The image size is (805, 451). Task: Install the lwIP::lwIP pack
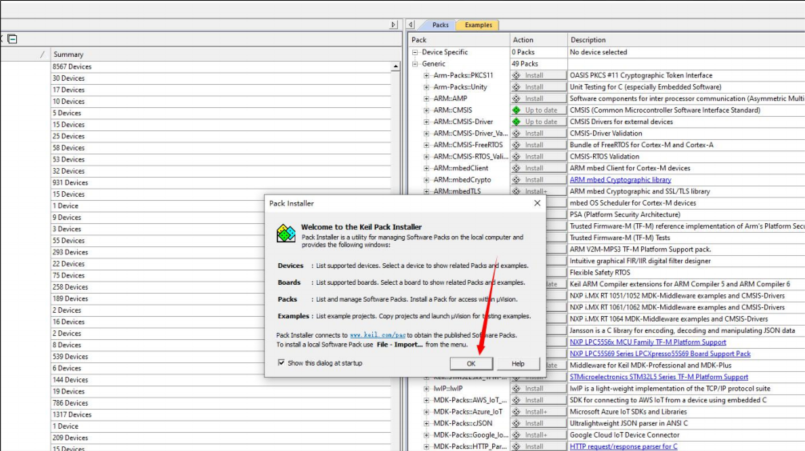coord(539,388)
